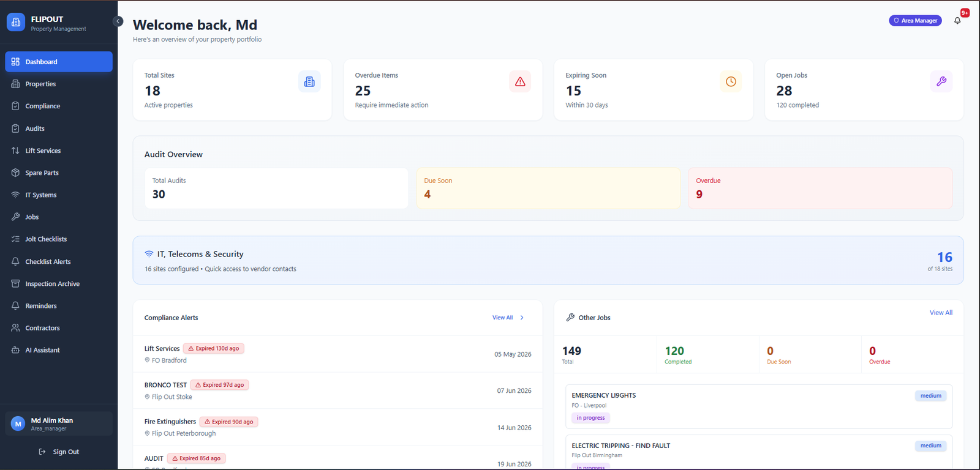Click the FO Bradford location pin icon

(147, 360)
